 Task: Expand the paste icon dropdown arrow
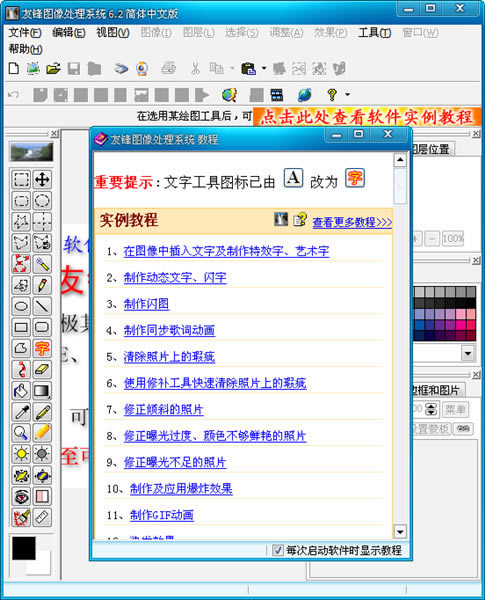pyautogui.click(x=264, y=68)
